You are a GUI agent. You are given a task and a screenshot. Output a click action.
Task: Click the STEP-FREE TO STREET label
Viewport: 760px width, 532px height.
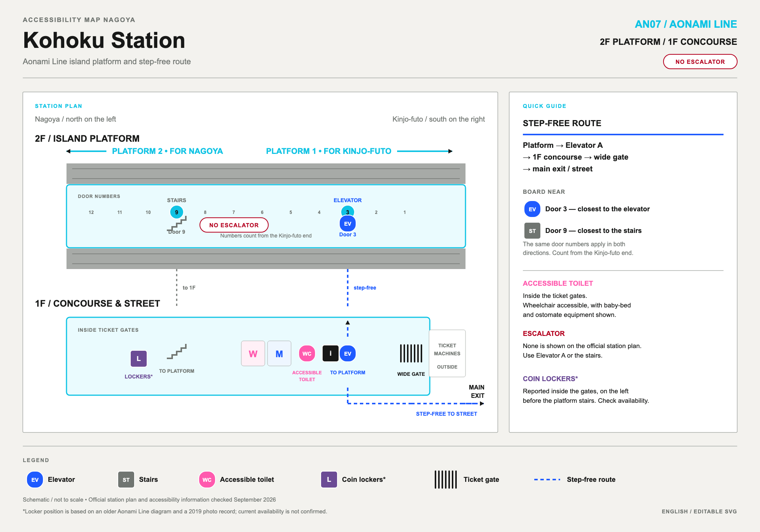click(x=446, y=414)
